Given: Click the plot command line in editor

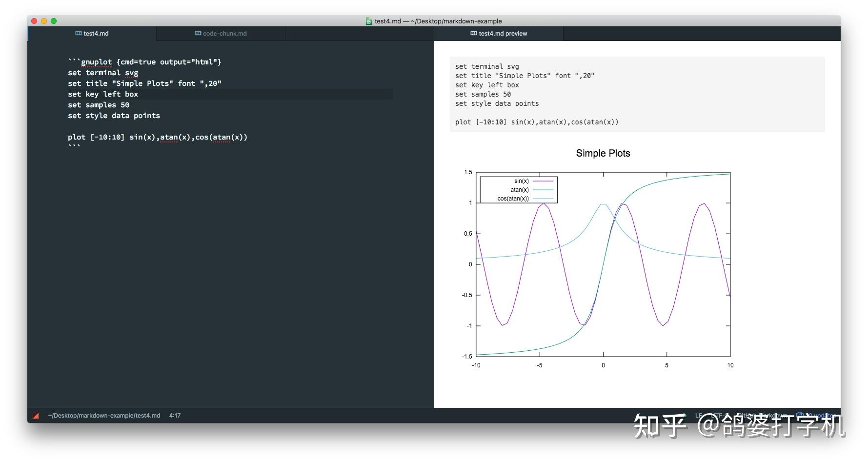Looking at the screenshot, I should (x=158, y=137).
